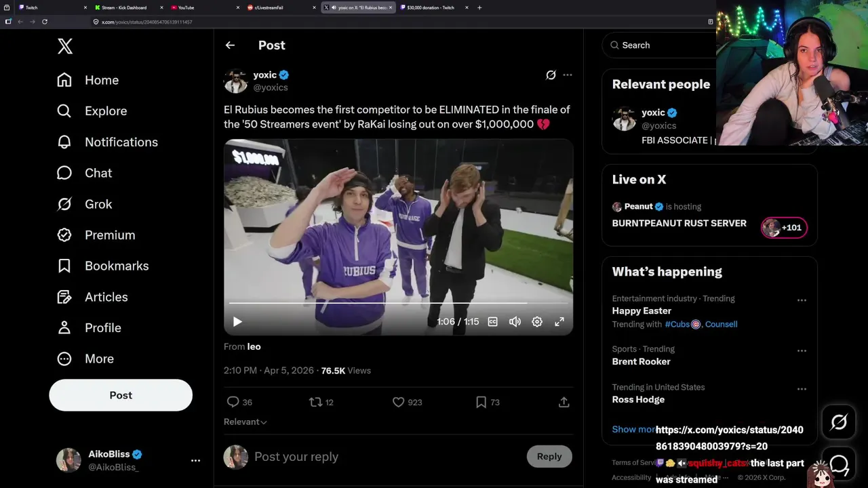Click the Grok slash icon in sidebar

tap(64, 204)
